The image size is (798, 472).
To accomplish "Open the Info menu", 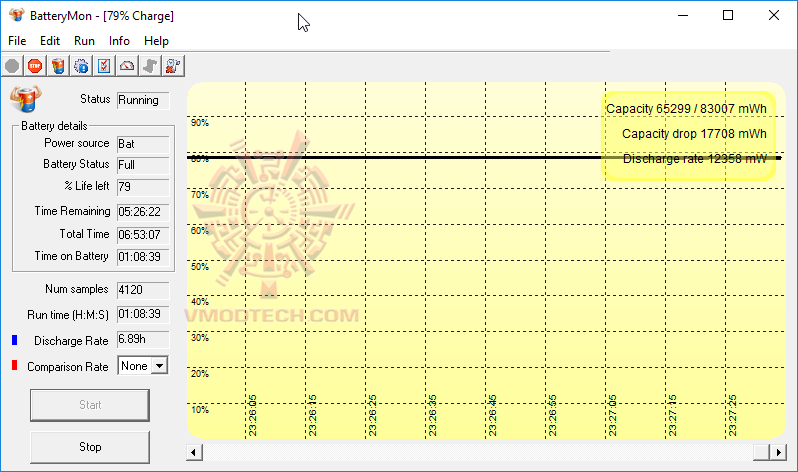I will pyautogui.click(x=119, y=41).
